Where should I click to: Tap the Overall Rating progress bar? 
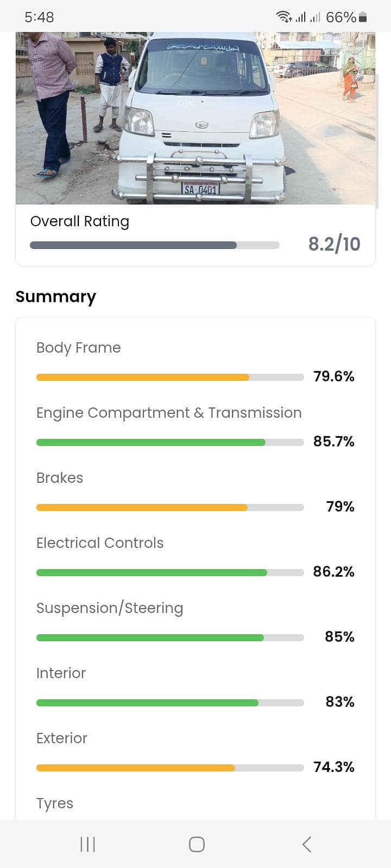click(154, 245)
